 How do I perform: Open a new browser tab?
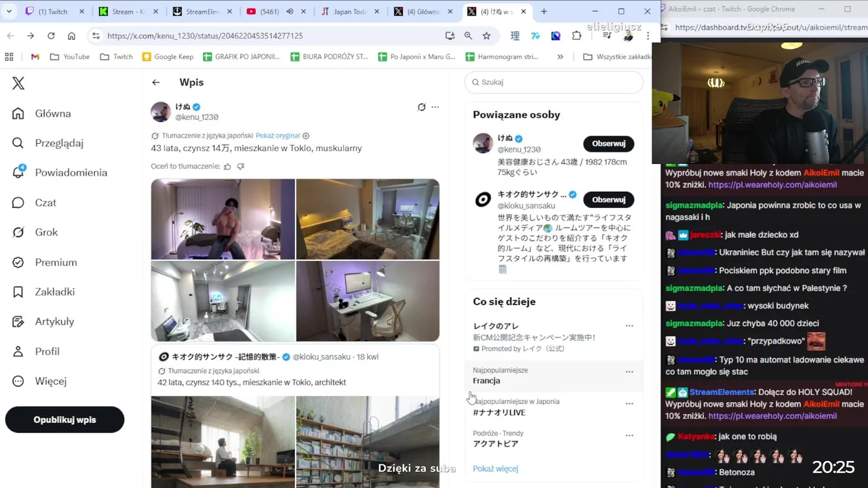click(x=544, y=12)
